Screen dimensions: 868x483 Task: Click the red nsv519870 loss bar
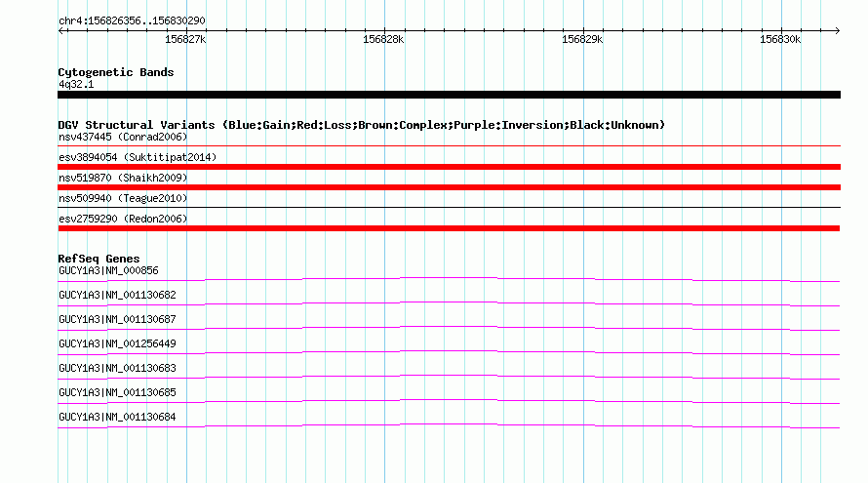point(449,187)
